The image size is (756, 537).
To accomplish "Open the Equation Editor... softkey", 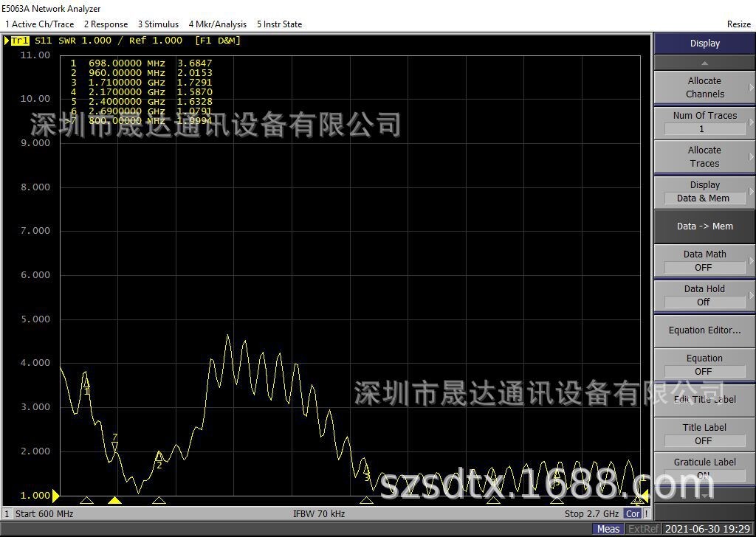I will 704,330.
